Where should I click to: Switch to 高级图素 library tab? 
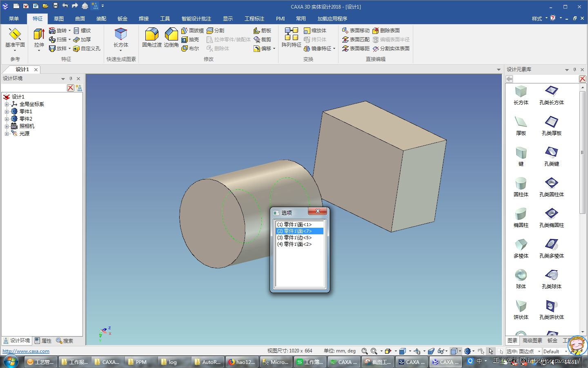pos(532,341)
